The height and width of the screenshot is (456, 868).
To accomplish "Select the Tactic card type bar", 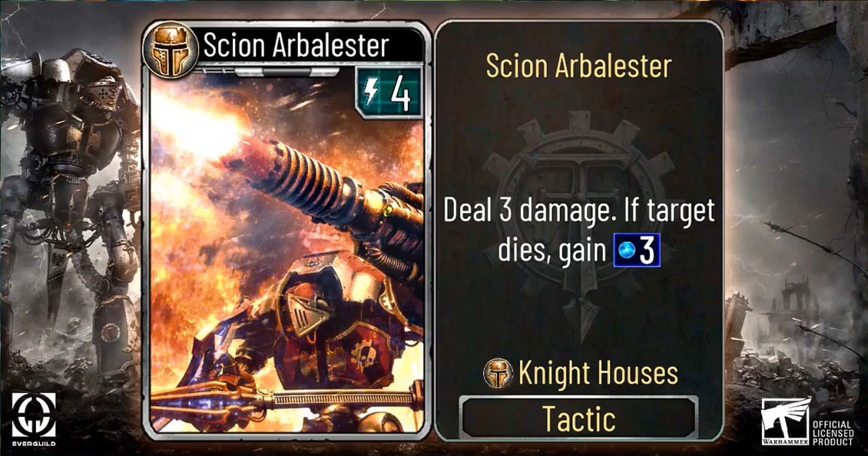I will pos(578,418).
